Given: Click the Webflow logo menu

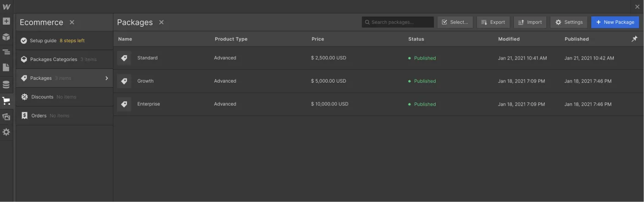Looking at the screenshot, I should [6, 7].
